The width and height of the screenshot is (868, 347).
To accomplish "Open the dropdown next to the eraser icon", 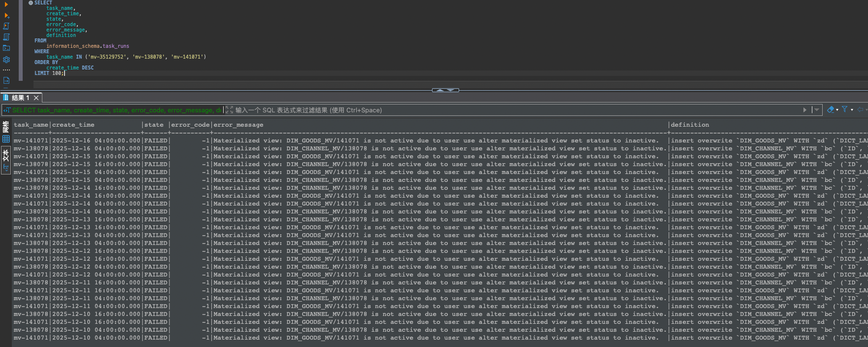I will (x=837, y=110).
